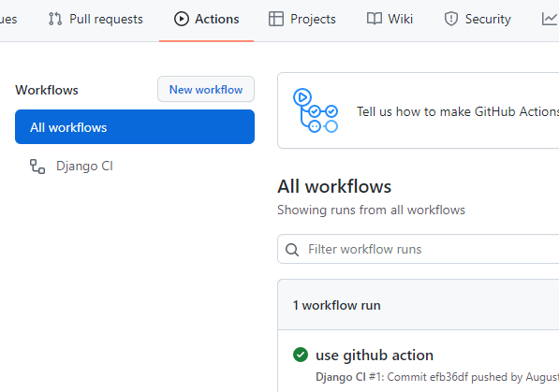Click the green success check icon
Image resolution: width=559 pixels, height=392 pixels.
pyautogui.click(x=301, y=355)
